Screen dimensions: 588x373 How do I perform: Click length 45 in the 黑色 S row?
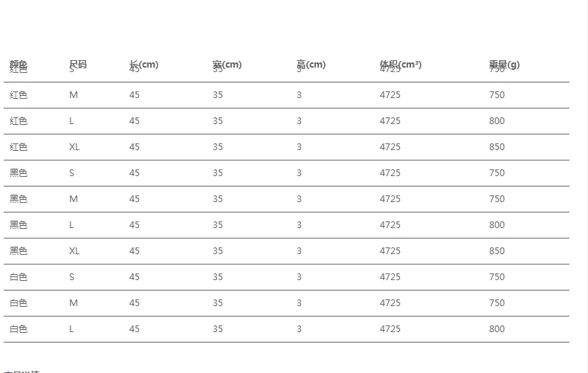coord(135,173)
